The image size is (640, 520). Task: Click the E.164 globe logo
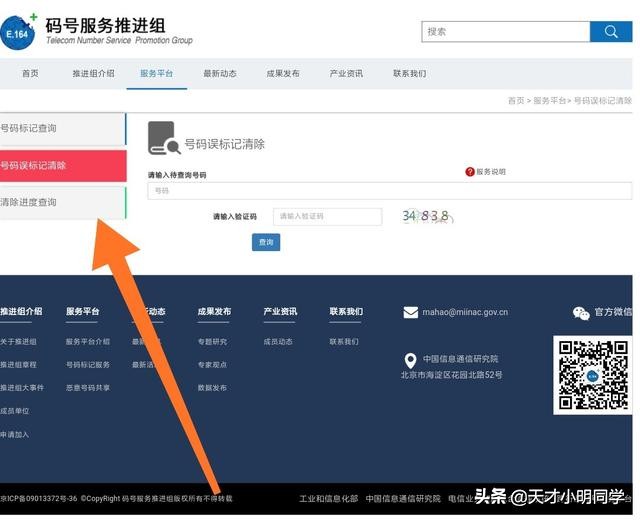tap(18, 31)
